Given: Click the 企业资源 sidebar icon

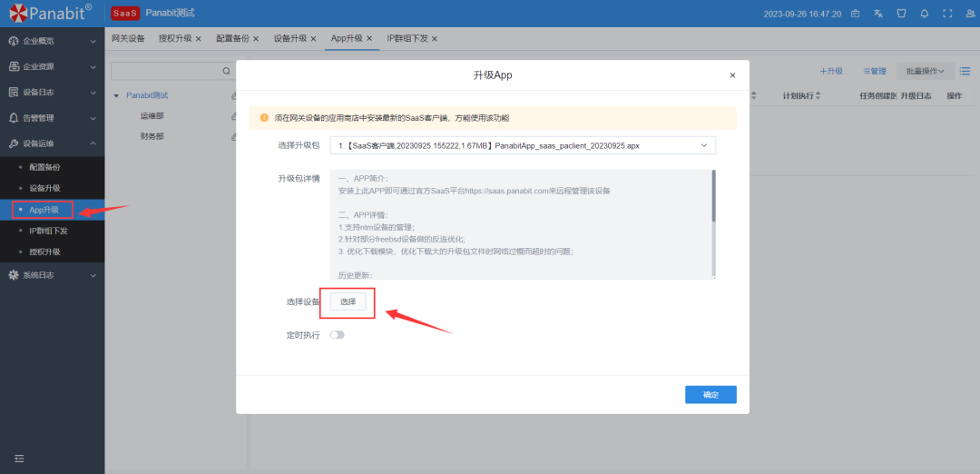Looking at the screenshot, I should (x=13, y=66).
